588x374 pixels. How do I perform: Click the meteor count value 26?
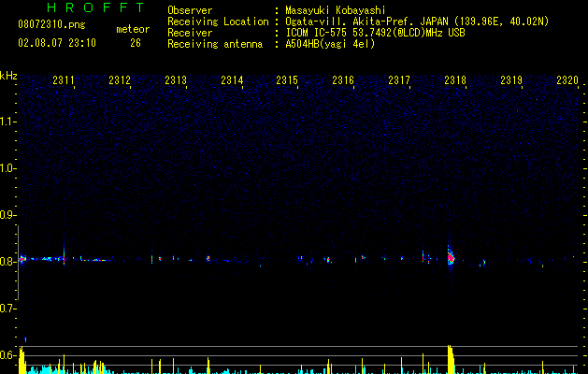(x=136, y=43)
